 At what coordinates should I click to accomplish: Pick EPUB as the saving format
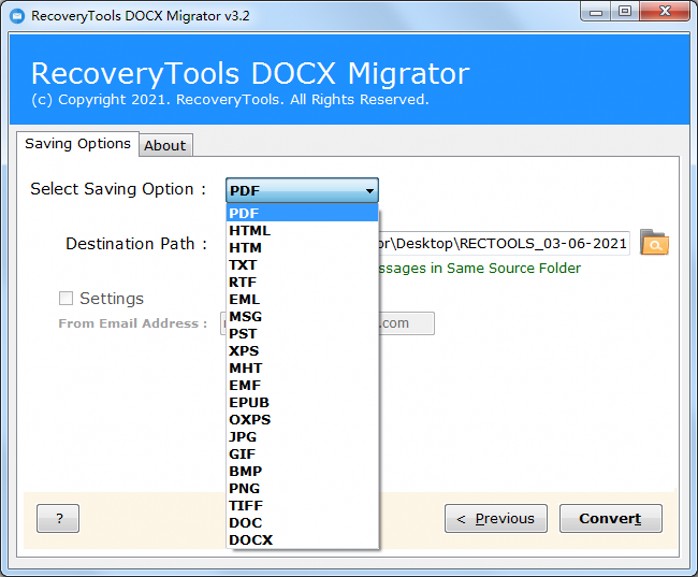tap(302, 402)
